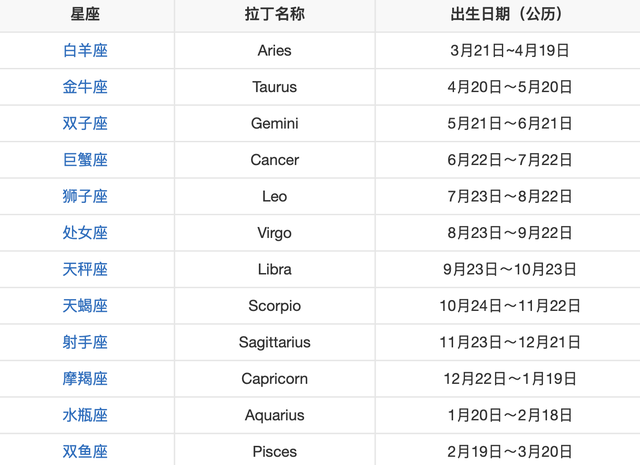Click the date range 10月24日～11月22日

pos(510,306)
